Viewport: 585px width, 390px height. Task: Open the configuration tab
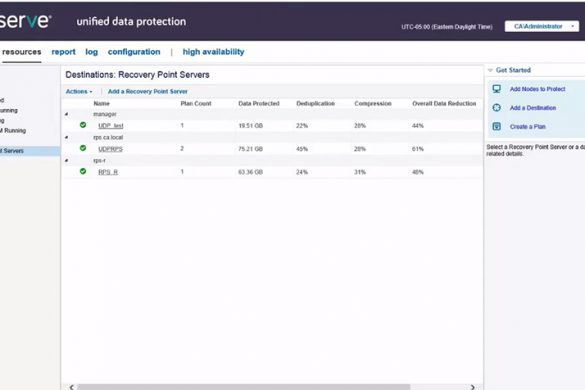134,52
